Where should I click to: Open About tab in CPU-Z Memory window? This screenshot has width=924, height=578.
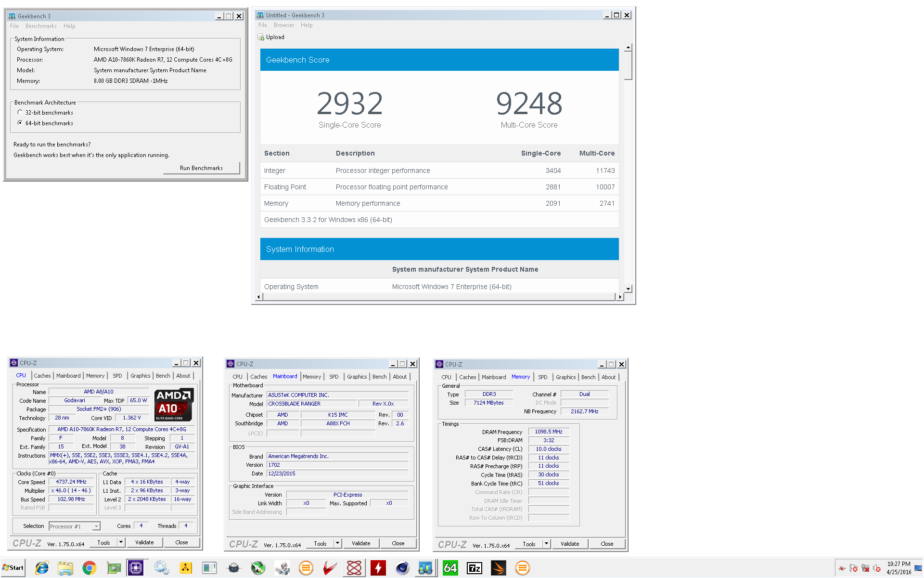(x=609, y=377)
